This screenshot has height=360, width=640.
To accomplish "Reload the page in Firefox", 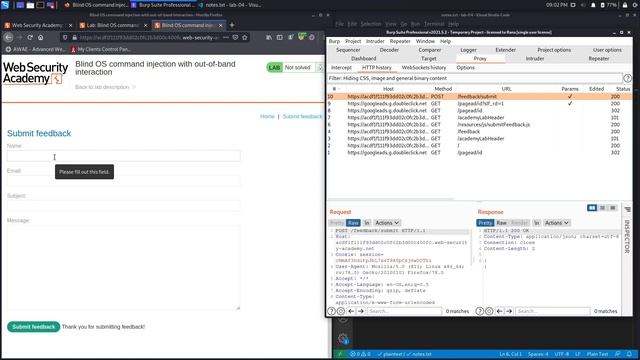I will tap(30, 37).
